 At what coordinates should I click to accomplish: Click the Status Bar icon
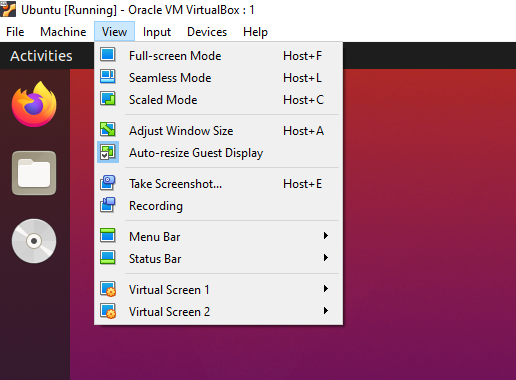(x=108, y=258)
